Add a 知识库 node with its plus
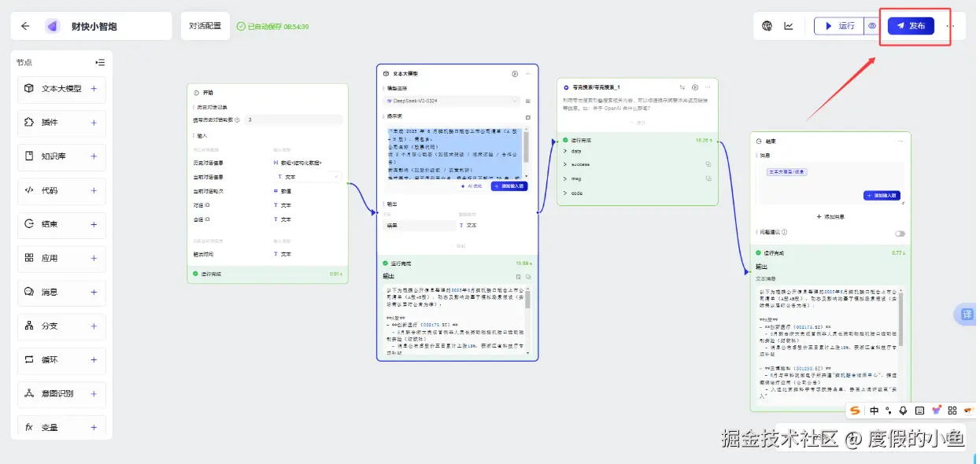Viewport: 980px width, 464px height. [x=94, y=157]
